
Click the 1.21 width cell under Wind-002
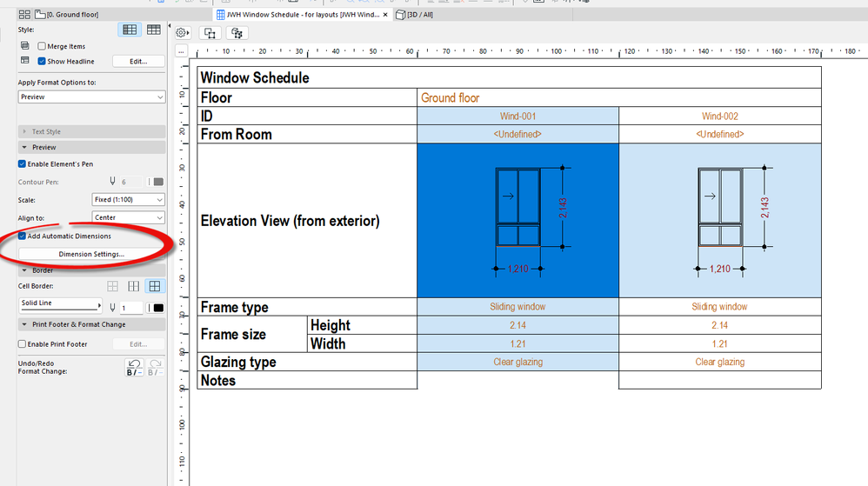(x=719, y=343)
